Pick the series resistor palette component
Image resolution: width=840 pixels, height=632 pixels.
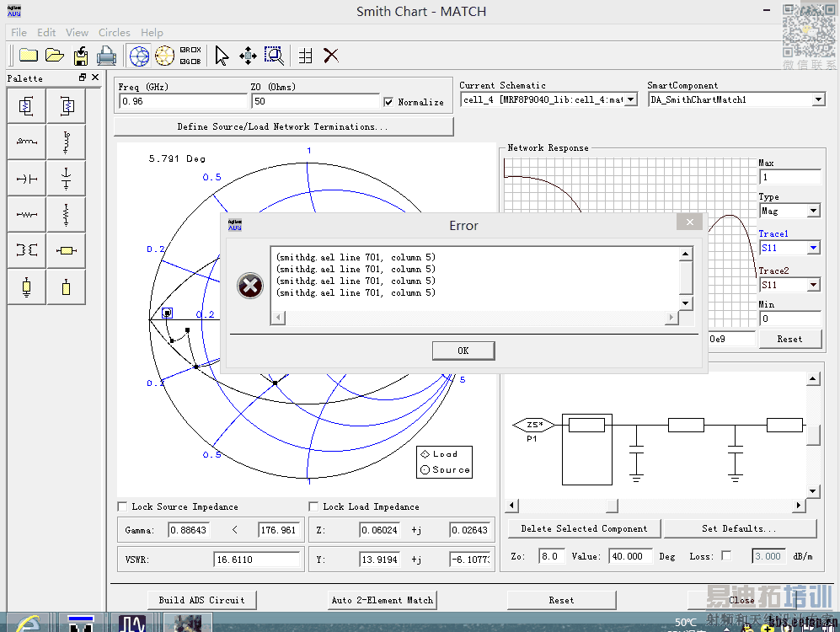(27, 215)
